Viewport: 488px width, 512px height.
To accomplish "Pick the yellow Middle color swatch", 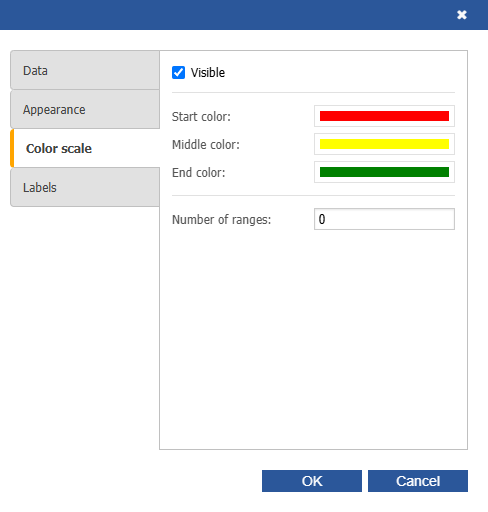I will pyautogui.click(x=384, y=144).
